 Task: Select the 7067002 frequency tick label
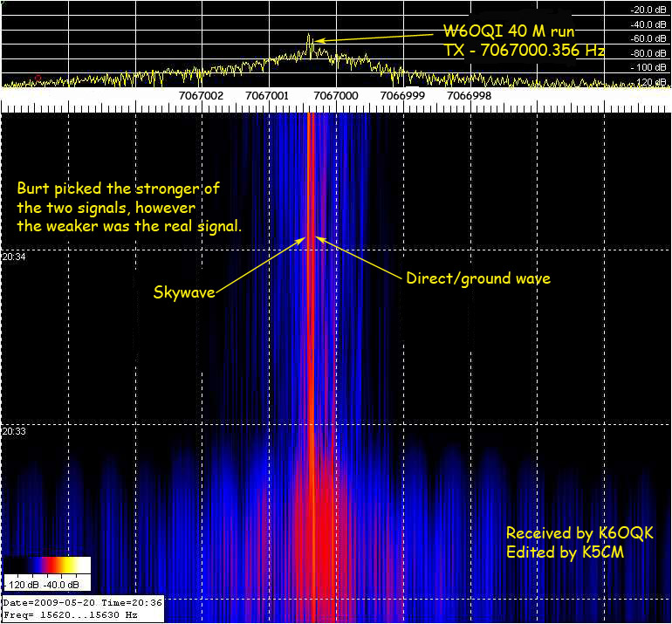(x=201, y=94)
